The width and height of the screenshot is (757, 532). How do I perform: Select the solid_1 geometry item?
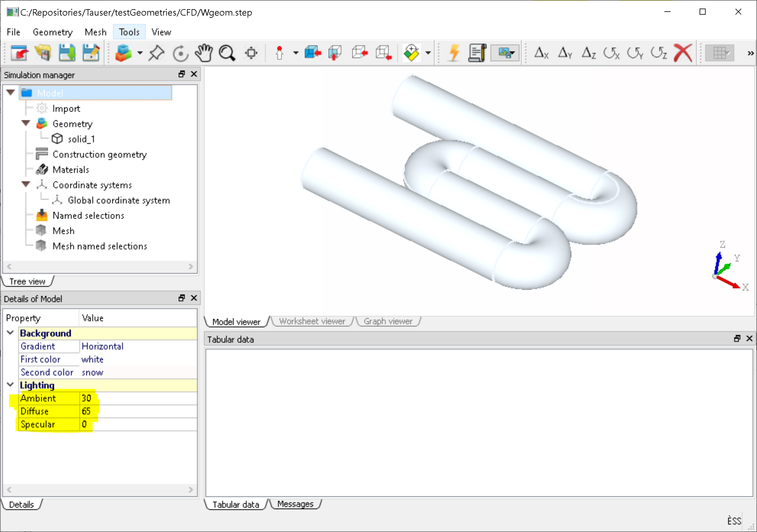point(81,139)
